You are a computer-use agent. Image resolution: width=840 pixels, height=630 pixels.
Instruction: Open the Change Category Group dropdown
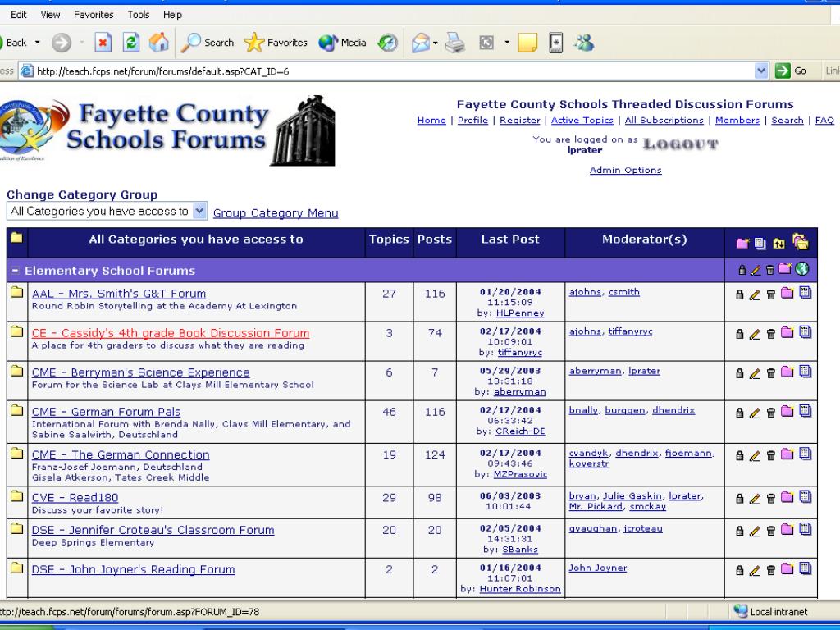(x=107, y=211)
